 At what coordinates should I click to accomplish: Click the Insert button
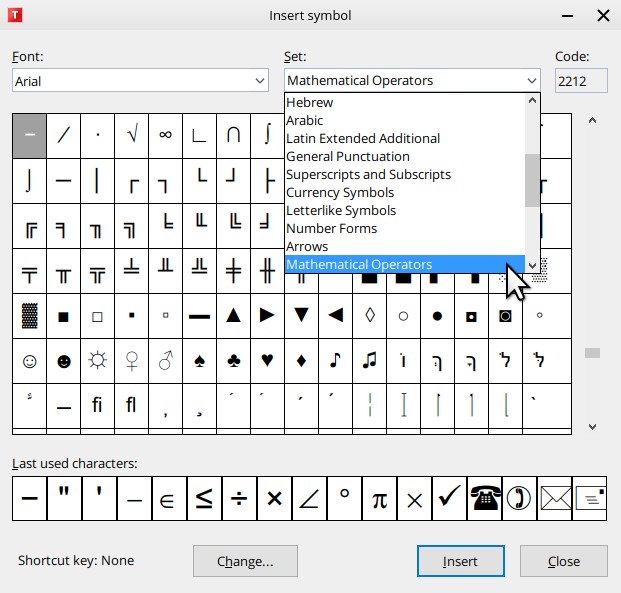[461, 561]
